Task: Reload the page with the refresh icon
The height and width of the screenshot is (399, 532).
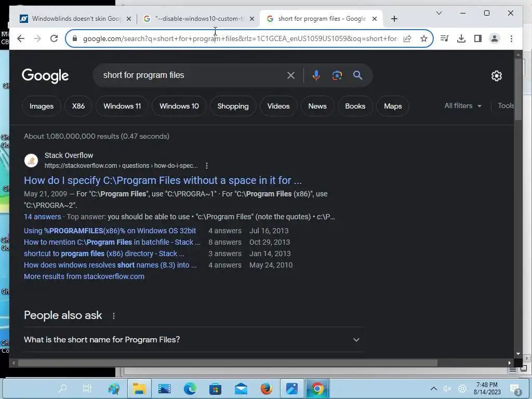Action: (54, 38)
